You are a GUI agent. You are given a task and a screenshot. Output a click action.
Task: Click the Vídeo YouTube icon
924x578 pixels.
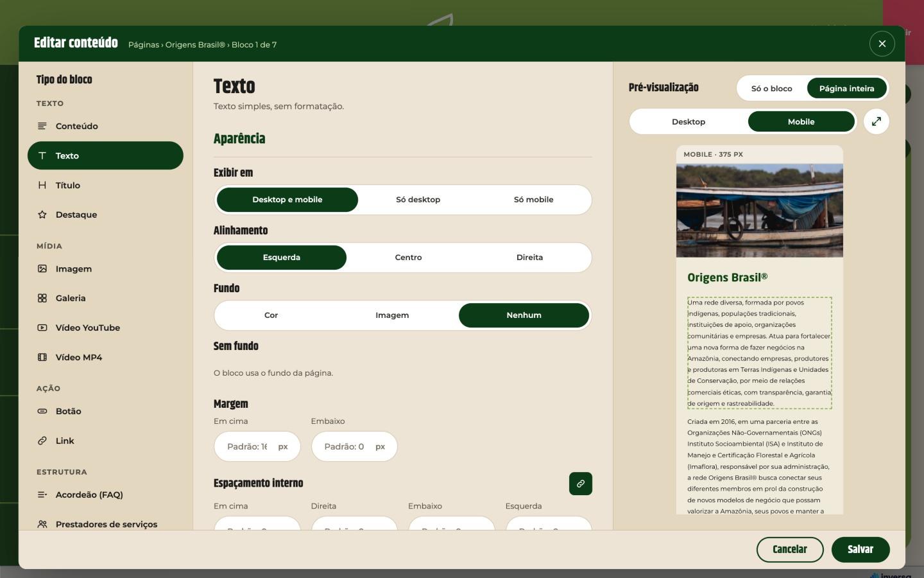(x=42, y=328)
